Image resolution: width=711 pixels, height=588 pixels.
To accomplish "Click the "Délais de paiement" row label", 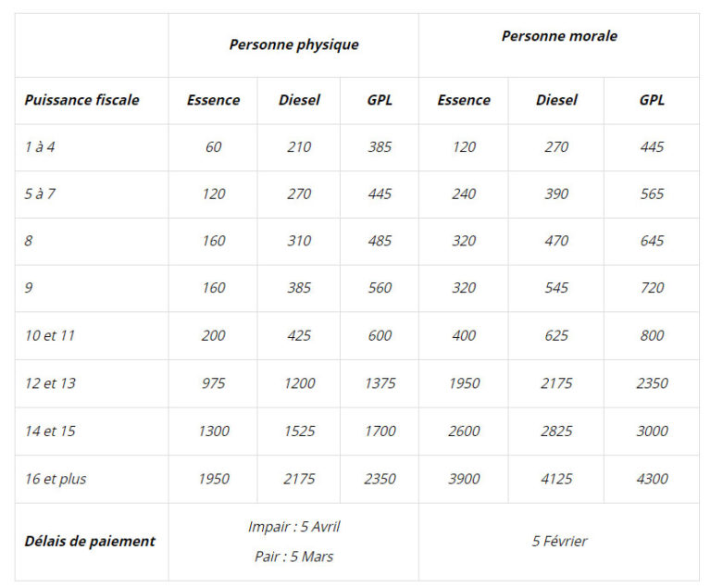I will [90, 541].
